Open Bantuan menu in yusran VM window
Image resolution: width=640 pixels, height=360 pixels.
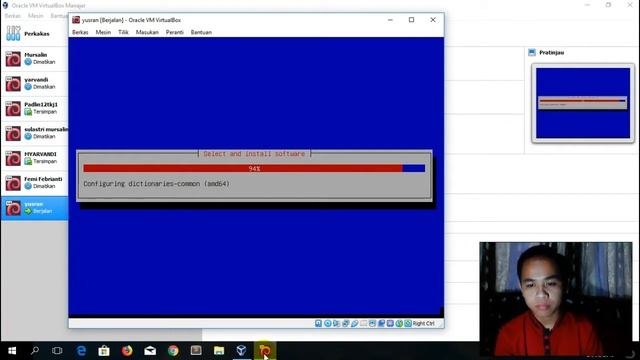click(201, 32)
